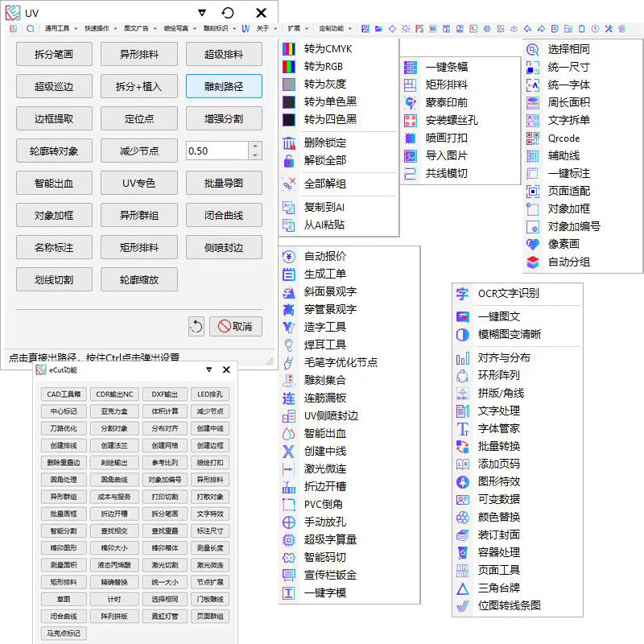Click the 转为RGB color bars icon
This screenshot has height=644, width=644.
click(289, 67)
